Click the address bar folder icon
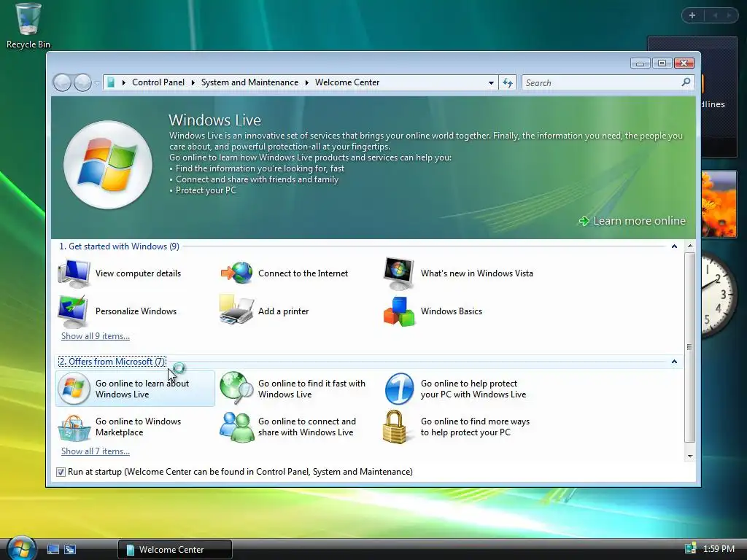The height and width of the screenshot is (560, 747). 111,82
